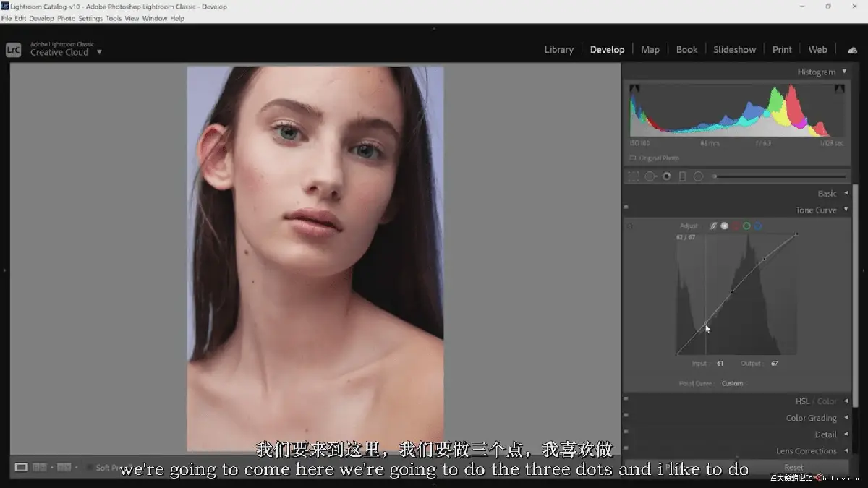Expand the Basic panel
868x488 pixels.
pyautogui.click(x=846, y=194)
